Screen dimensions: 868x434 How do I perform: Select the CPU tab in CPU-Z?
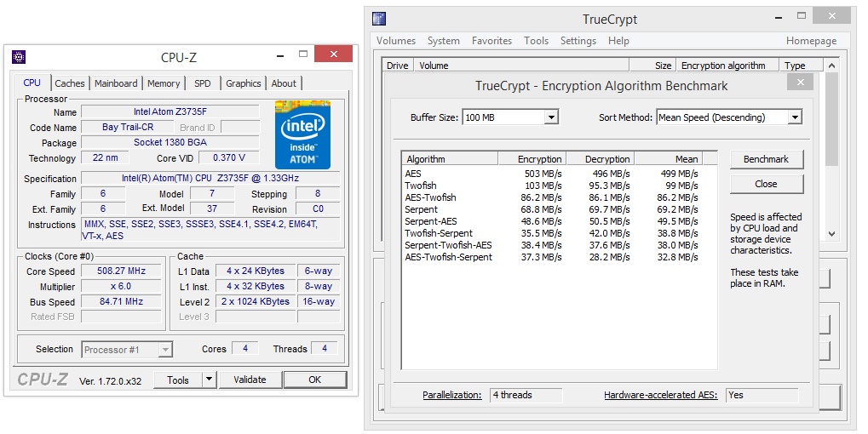pyautogui.click(x=32, y=83)
